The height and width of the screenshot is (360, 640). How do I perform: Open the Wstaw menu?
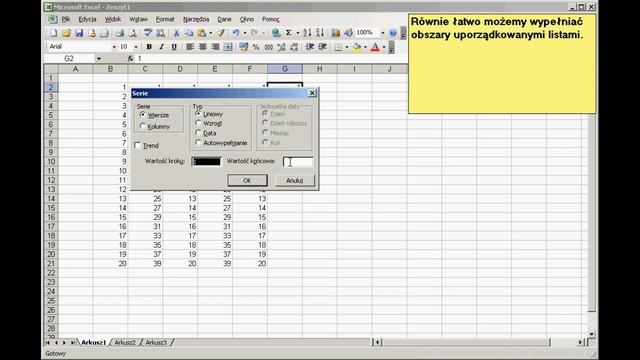click(x=138, y=19)
